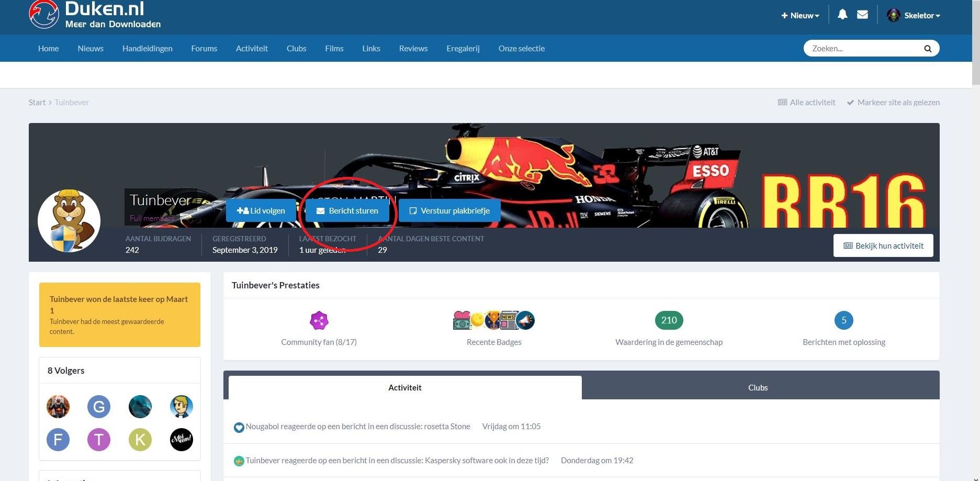The width and height of the screenshot is (980, 481).
Task: Click Tuinbever's beaver profile picture
Action: tap(69, 221)
